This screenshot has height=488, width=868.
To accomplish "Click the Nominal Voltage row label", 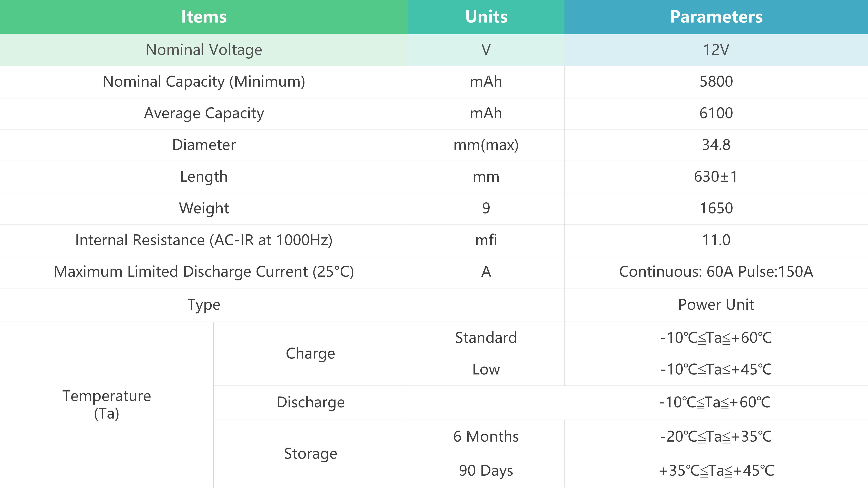I will pyautogui.click(x=204, y=50).
